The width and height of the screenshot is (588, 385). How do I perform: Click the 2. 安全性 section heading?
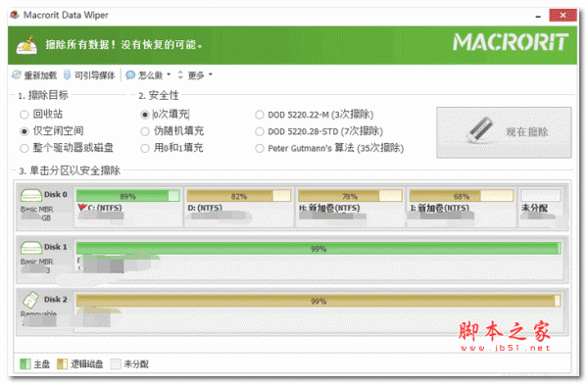[x=159, y=95]
